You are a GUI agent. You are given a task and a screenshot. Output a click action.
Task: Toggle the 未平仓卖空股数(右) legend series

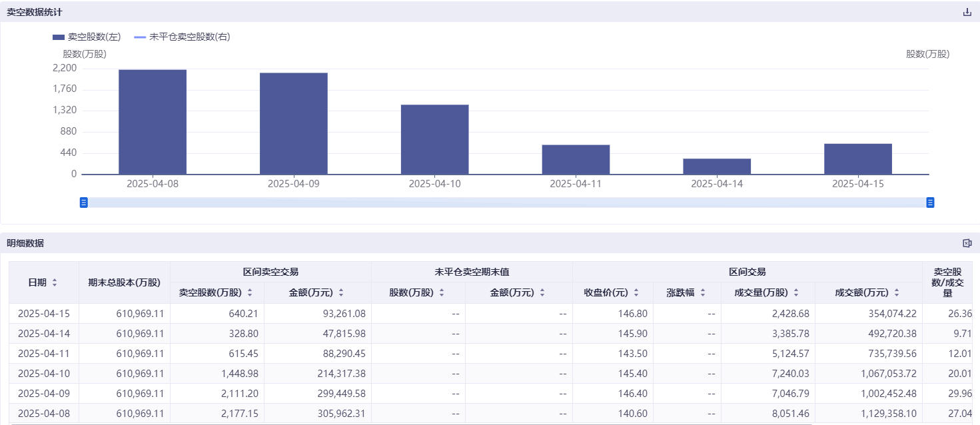click(182, 37)
